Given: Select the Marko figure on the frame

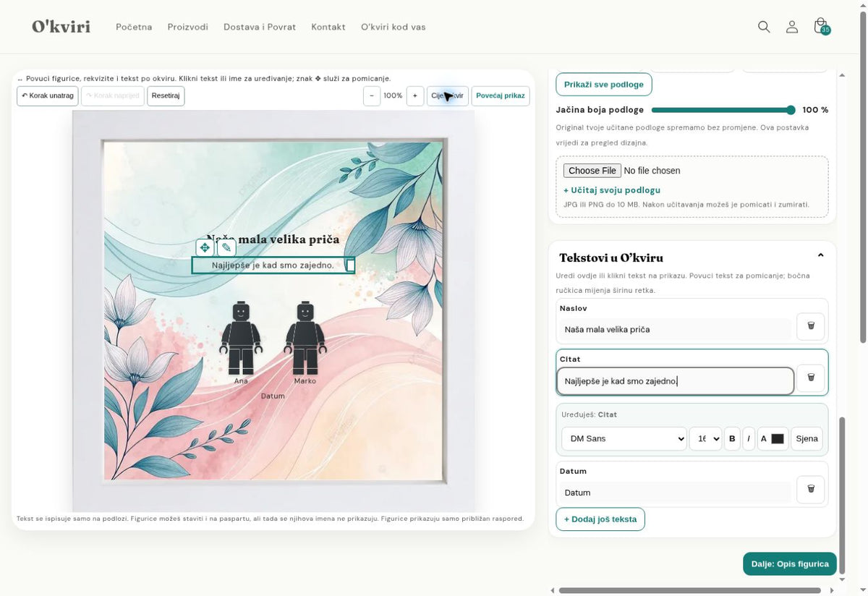Looking at the screenshot, I should pos(305,339).
